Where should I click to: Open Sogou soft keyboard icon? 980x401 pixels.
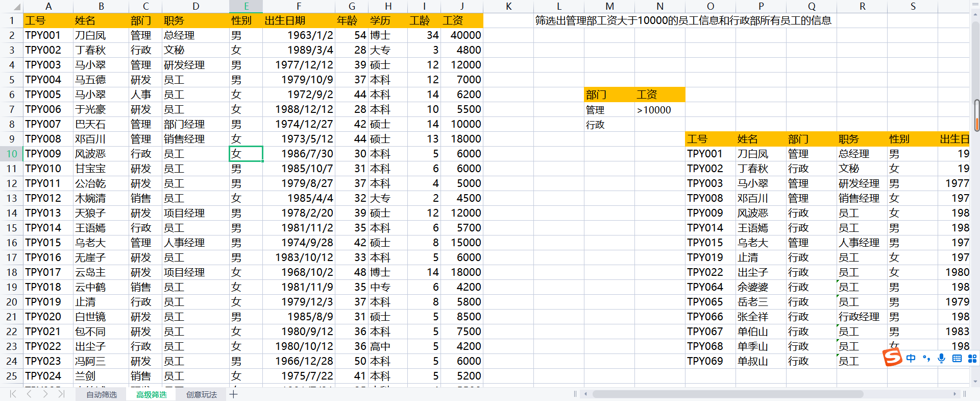point(957,358)
